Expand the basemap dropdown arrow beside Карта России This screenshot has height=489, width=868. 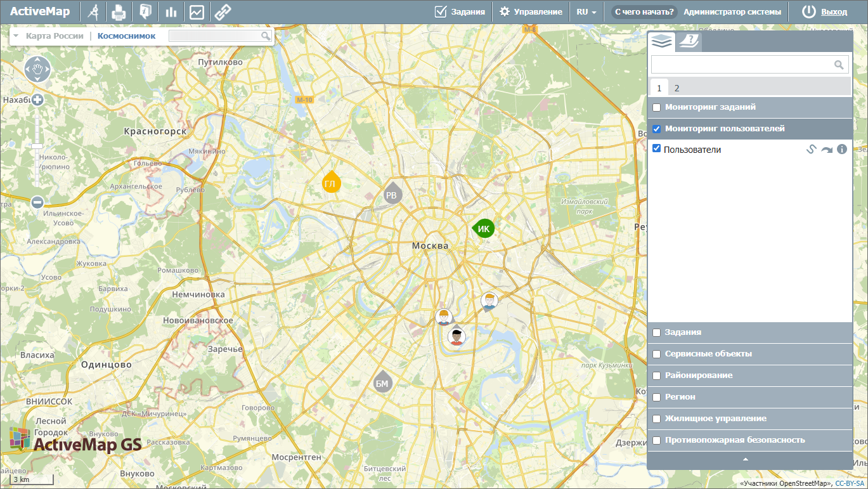pos(16,36)
